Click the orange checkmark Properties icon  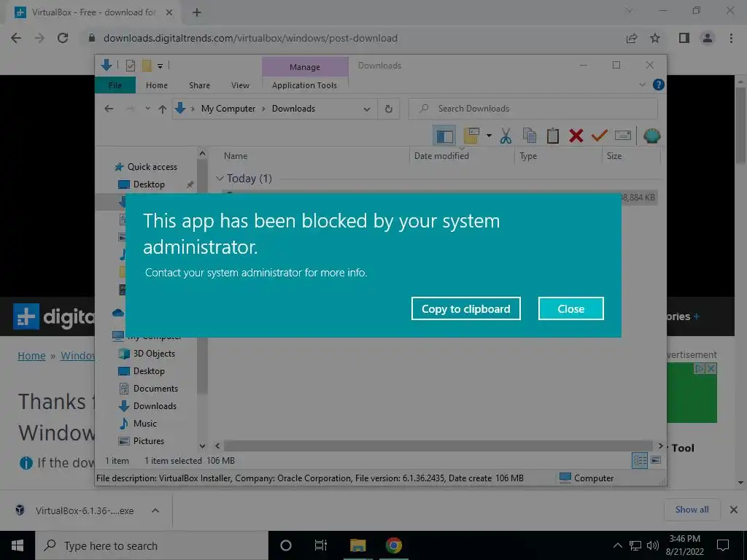(x=599, y=136)
